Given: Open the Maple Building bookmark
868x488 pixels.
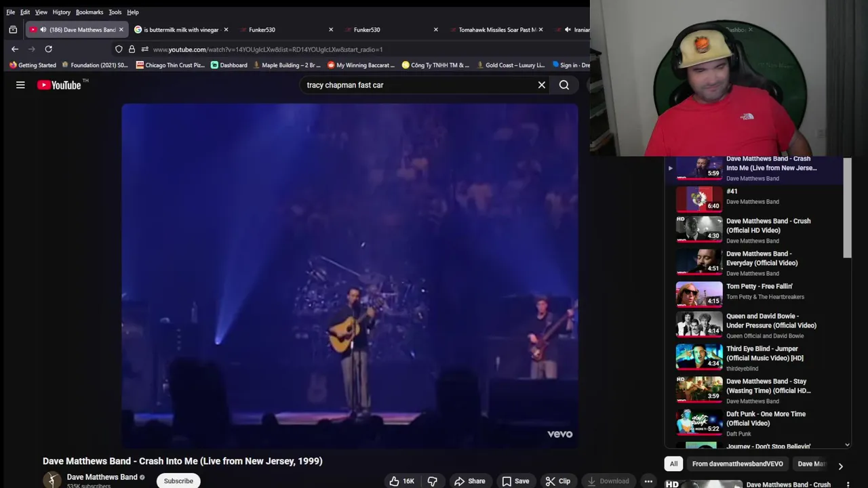Looking at the screenshot, I should 287,65.
